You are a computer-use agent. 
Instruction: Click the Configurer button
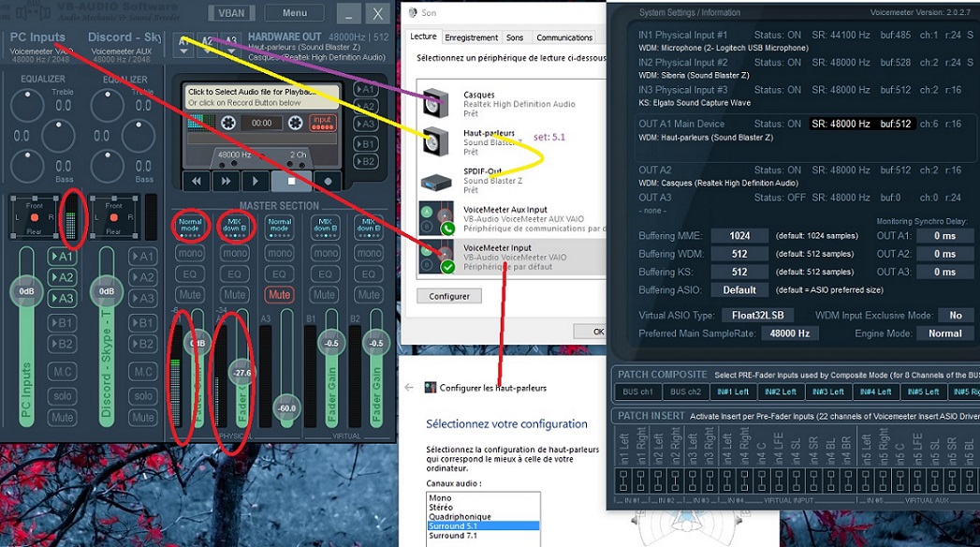coord(448,296)
